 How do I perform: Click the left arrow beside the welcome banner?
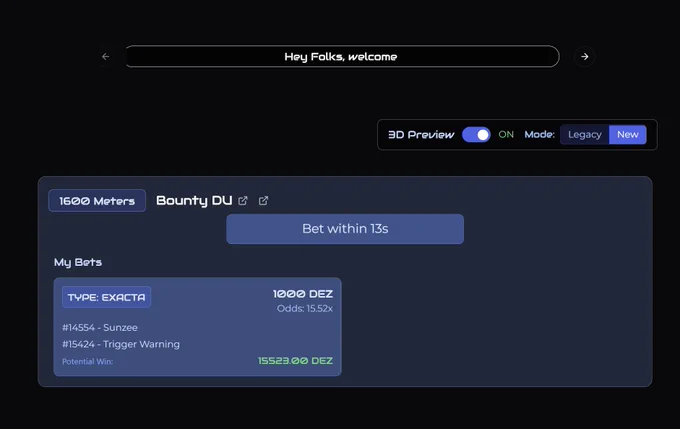(x=105, y=56)
